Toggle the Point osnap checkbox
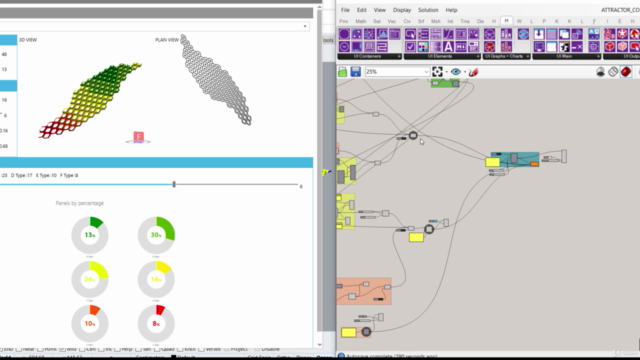Screen dimensions: 640x360 pyautogui.click(x=40, y=349)
